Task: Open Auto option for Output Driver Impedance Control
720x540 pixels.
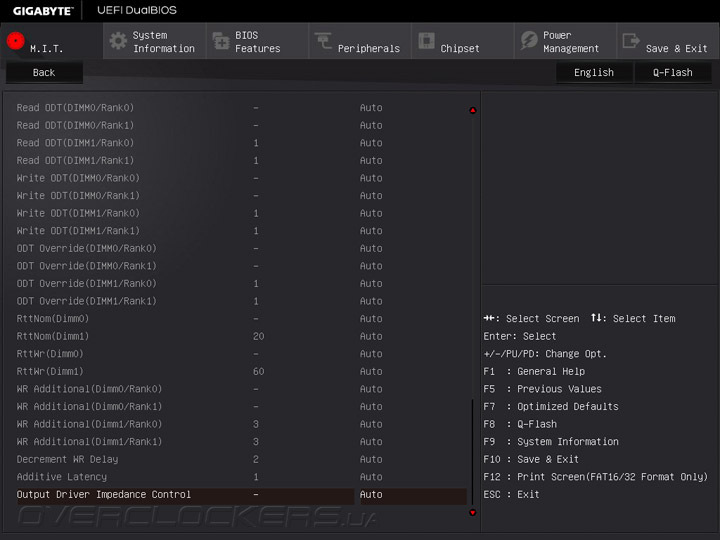Action: click(371, 495)
